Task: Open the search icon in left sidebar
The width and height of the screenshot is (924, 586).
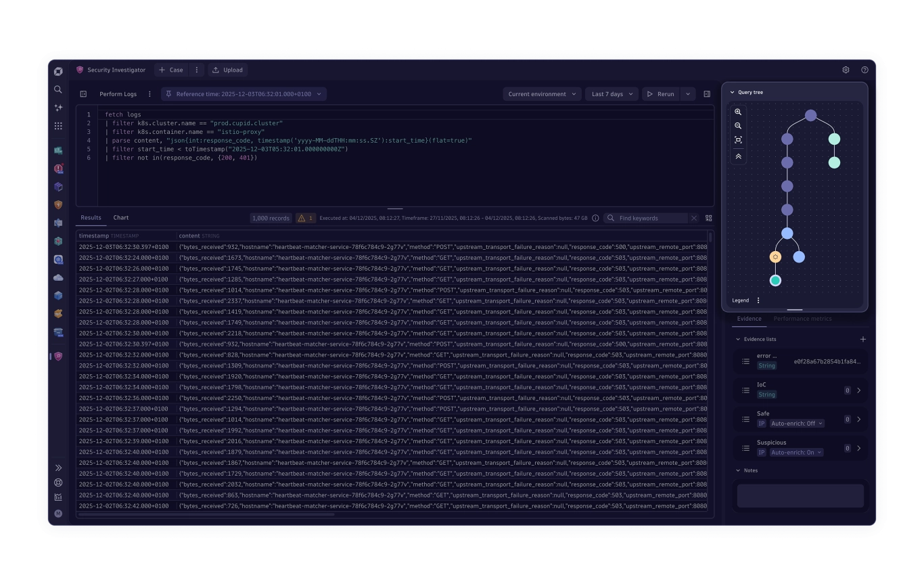Action: click(58, 89)
